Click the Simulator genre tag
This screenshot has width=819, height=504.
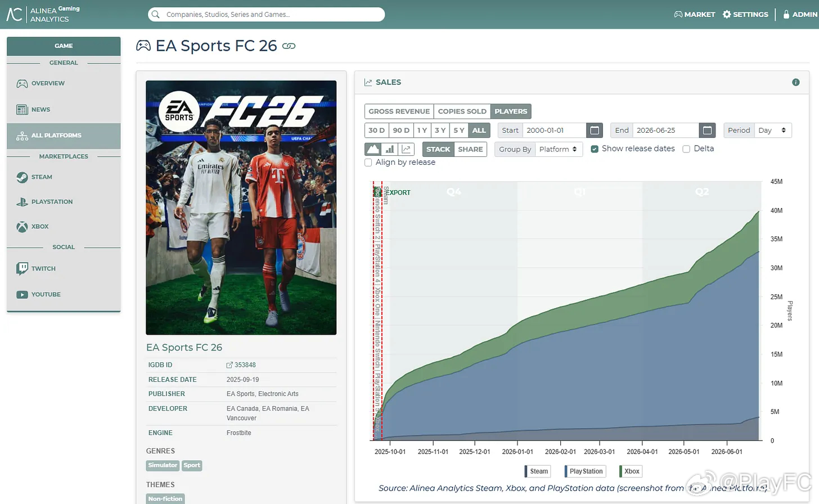point(163,465)
